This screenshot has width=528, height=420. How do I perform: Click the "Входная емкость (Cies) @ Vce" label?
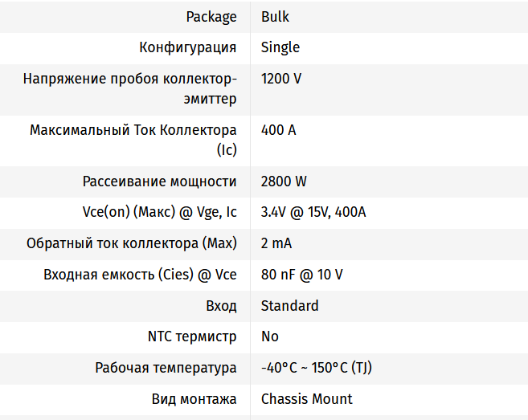coord(140,275)
